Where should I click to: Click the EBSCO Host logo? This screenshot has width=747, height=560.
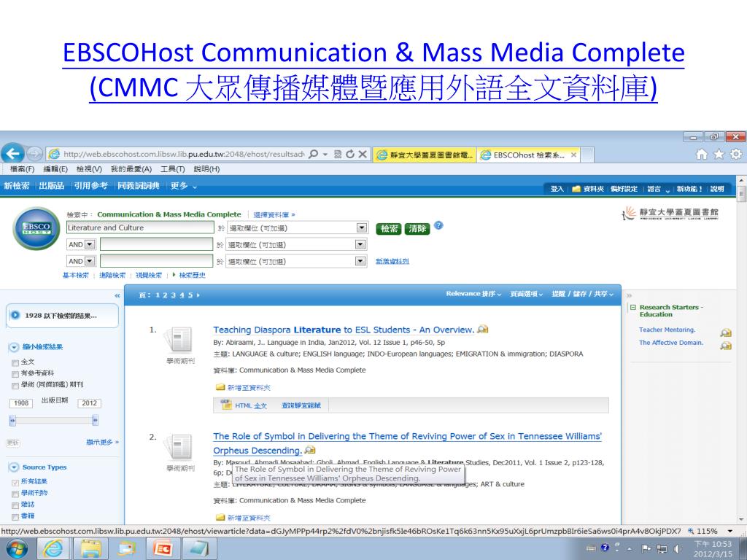point(36,228)
